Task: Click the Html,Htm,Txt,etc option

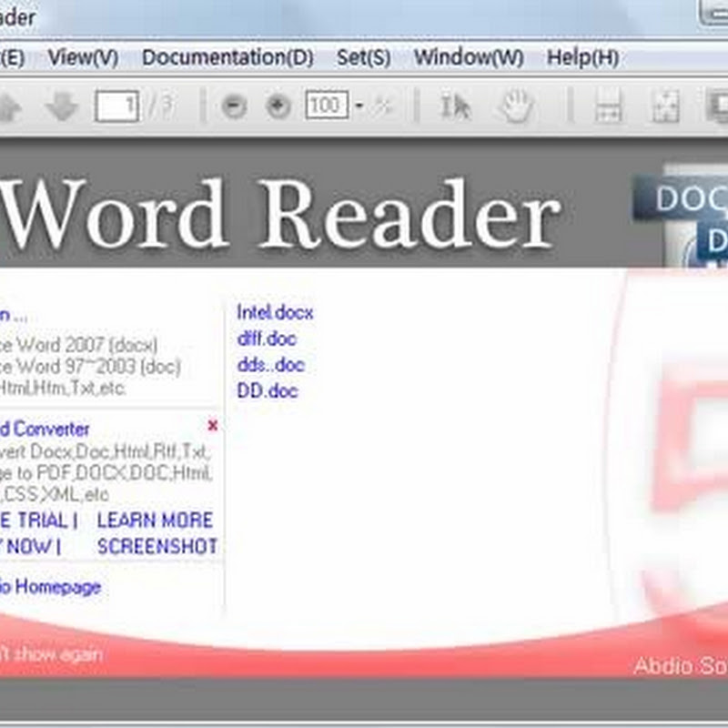Action: (x=63, y=389)
